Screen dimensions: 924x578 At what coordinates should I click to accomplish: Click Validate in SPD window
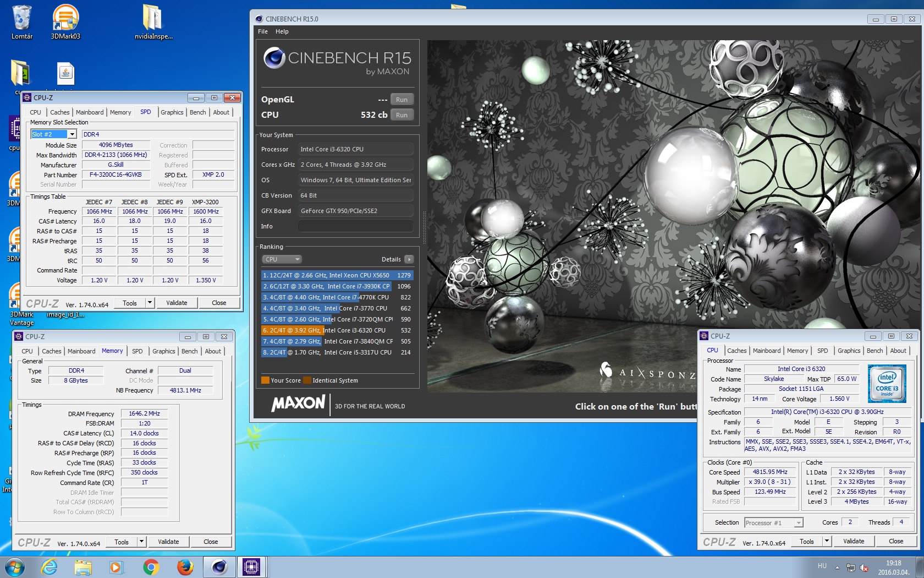177,303
